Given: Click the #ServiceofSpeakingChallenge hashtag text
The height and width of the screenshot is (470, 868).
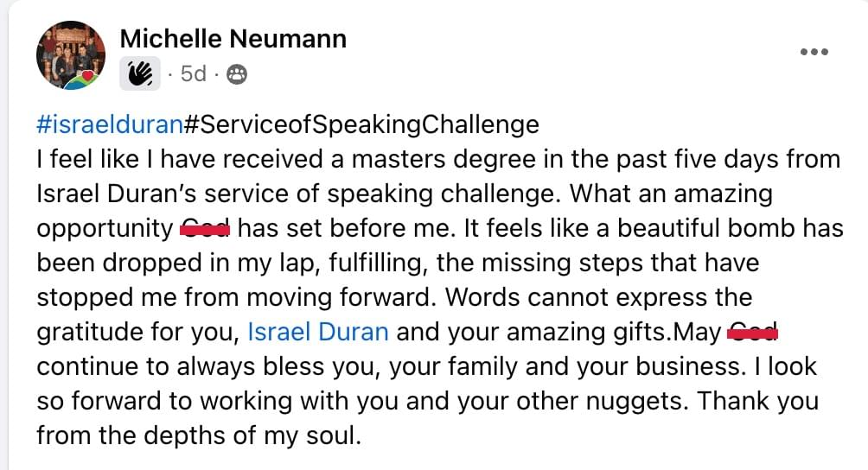Looking at the screenshot, I should pos(361,124).
